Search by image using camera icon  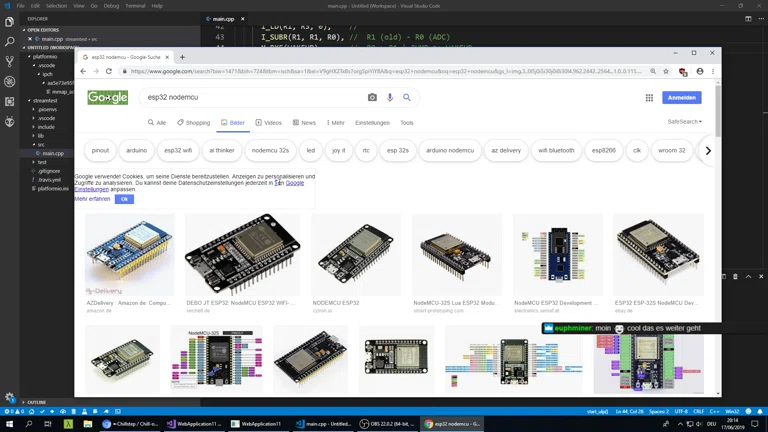click(x=372, y=98)
